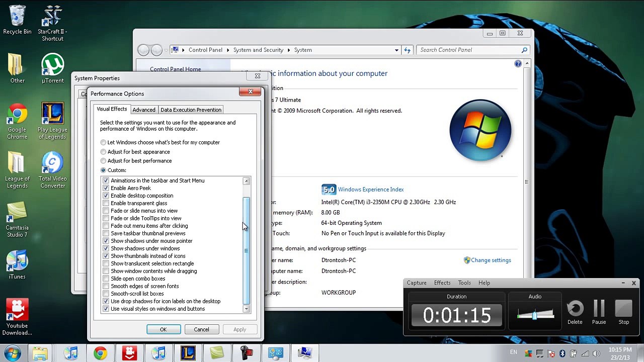Screen dimensions: 644x362
Task: Open Camtasia Studio 7 desktop icon
Action: pyautogui.click(x=17, y=219)
